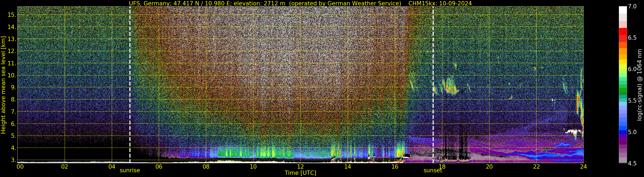Viewport: 644px width, 177px height.
Task: Click the "24" tick on the time axis
Action: pos(583,166)
